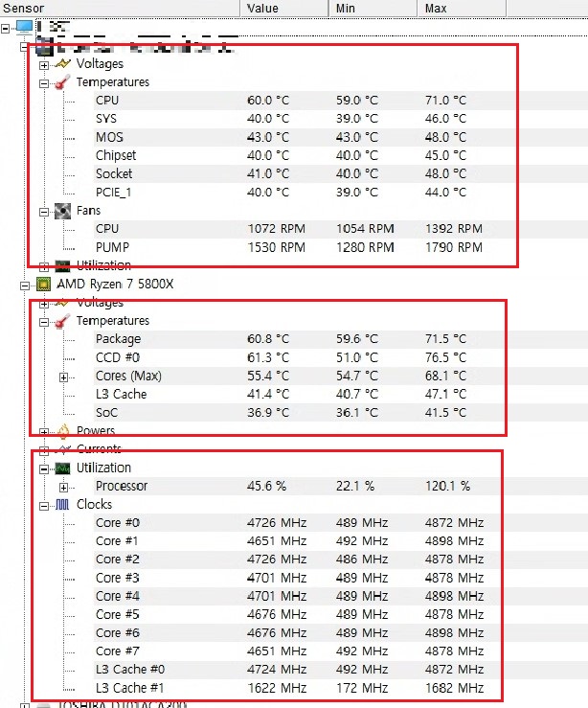The height and width of the screenshot is (708, 588).
Task: Expand the topmost Voltages node
Action: point(44,64)
